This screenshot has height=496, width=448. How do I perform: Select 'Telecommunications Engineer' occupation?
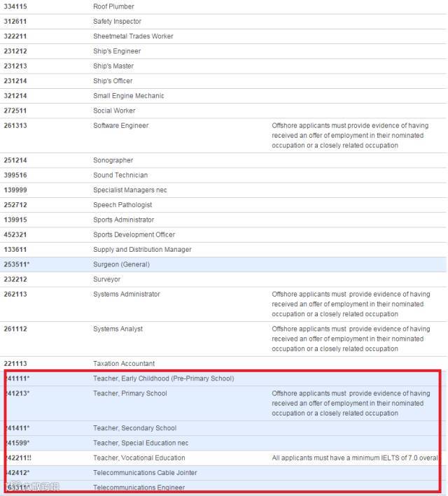[x=139, y=488]
